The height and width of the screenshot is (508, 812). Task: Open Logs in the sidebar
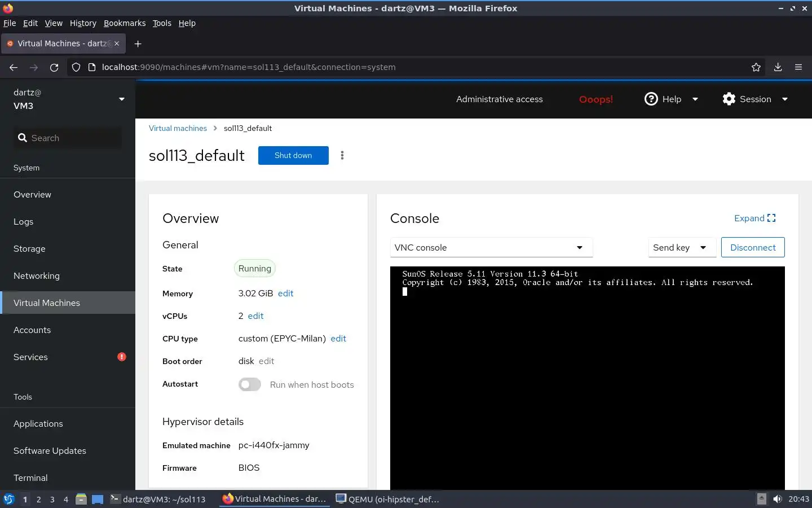pyautogui.click(x=68, y=221)
